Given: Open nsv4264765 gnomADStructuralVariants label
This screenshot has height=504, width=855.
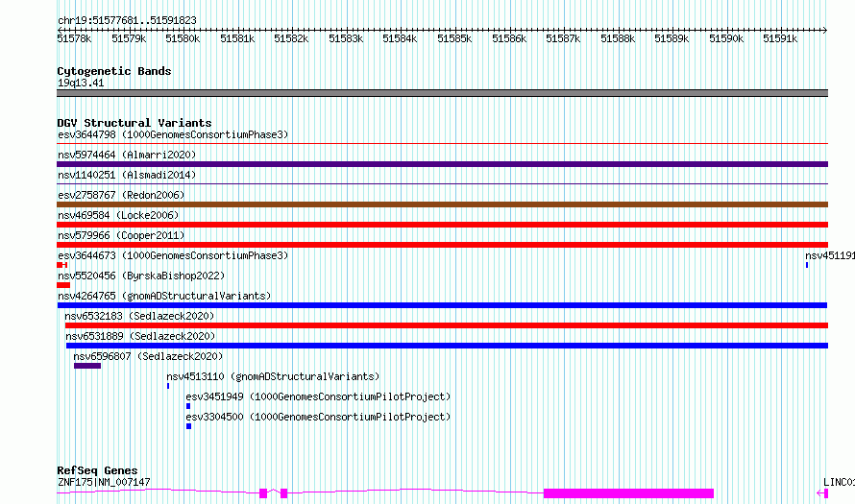Looking at the screenshot, I should tap(164, 296).
